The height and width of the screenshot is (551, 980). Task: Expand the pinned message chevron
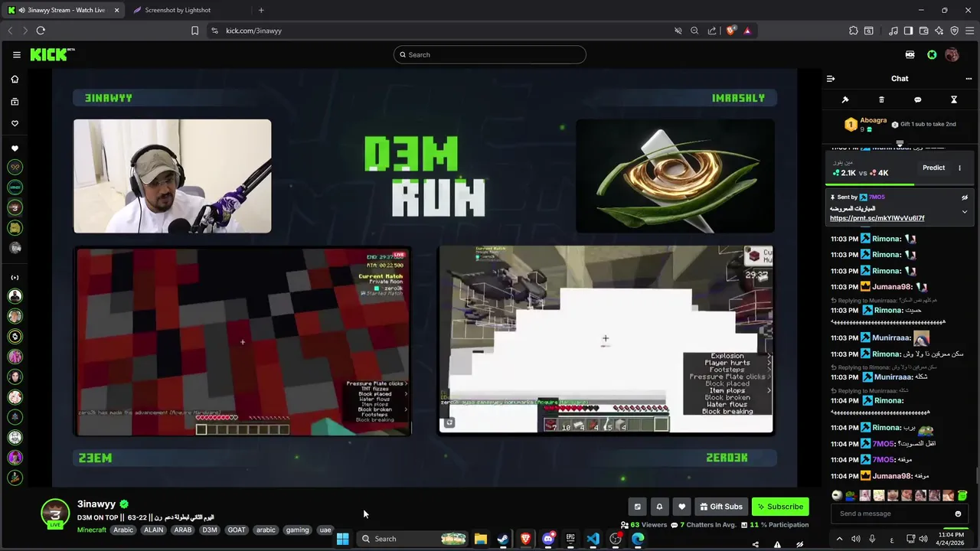point(965,211)
